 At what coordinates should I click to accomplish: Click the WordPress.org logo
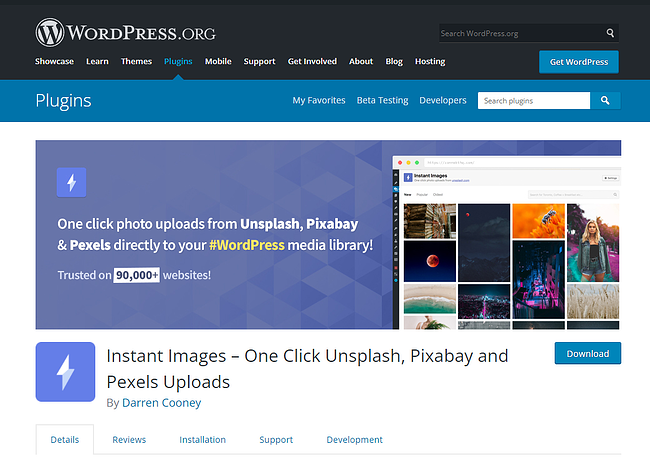point(125,32)
